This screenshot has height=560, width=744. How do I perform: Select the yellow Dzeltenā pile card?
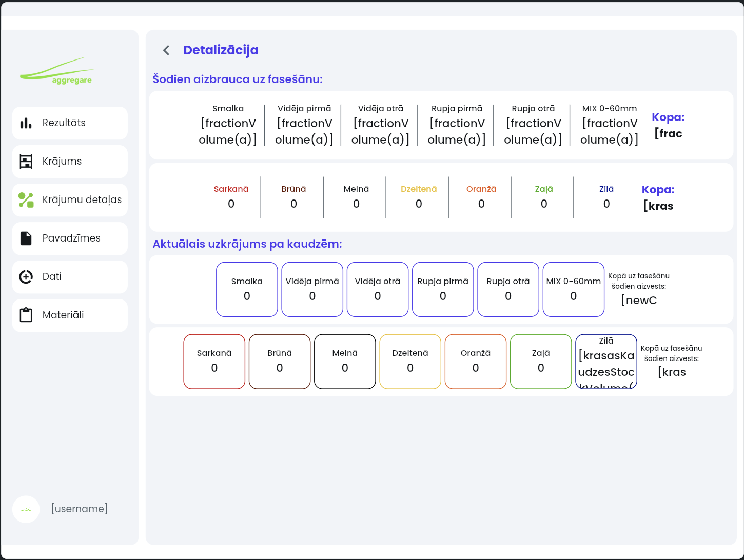tap(410, 362)
